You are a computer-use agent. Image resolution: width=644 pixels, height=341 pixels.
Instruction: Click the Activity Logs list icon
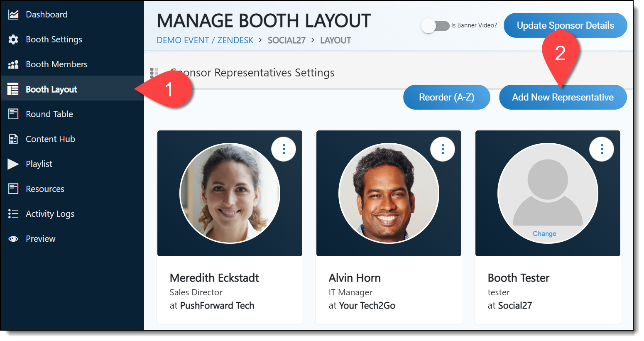click(x=13, y=214)
